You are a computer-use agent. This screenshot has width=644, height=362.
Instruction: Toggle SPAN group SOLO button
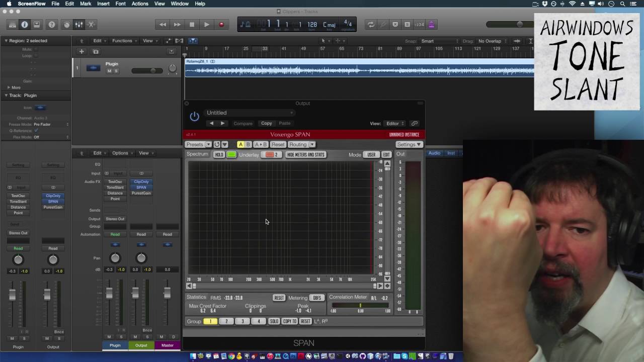click(274, 321)
